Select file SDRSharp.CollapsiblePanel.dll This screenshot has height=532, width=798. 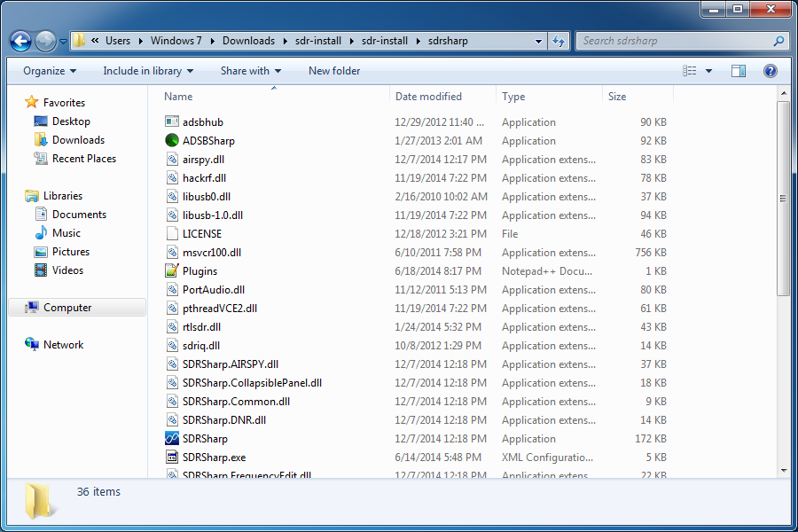pos(252,383)
